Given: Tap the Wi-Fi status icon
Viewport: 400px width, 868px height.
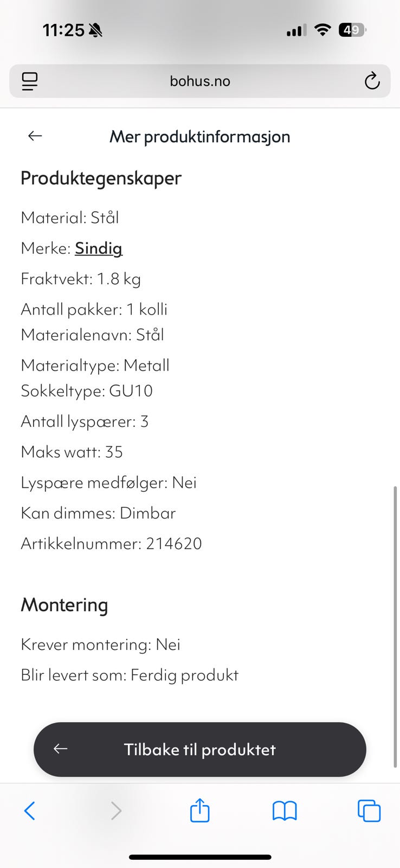Looking at the screenshot, I should coord(323,30).
